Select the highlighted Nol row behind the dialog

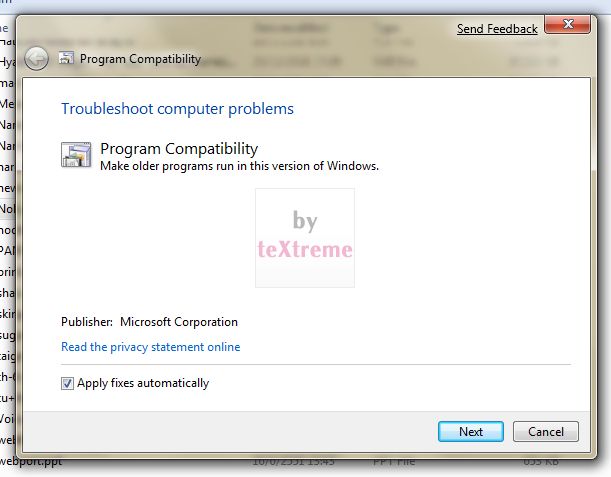point(7,209)
